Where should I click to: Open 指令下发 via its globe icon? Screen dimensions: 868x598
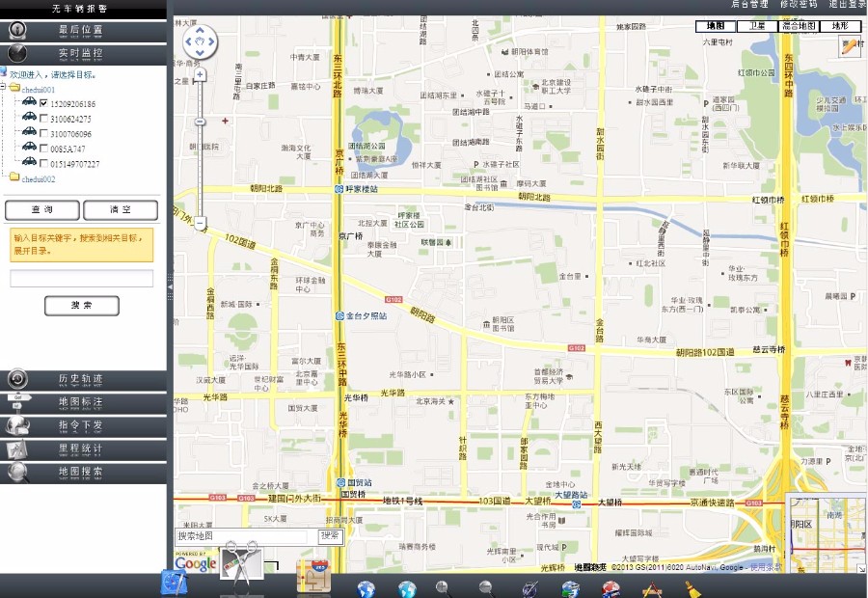point(16,425)
